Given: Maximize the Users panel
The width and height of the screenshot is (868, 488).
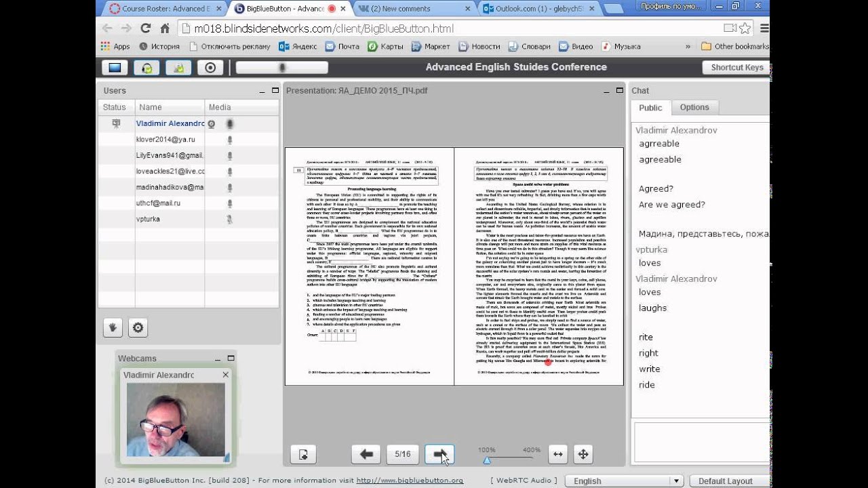Looking at the screenshot, I should 275,90.
